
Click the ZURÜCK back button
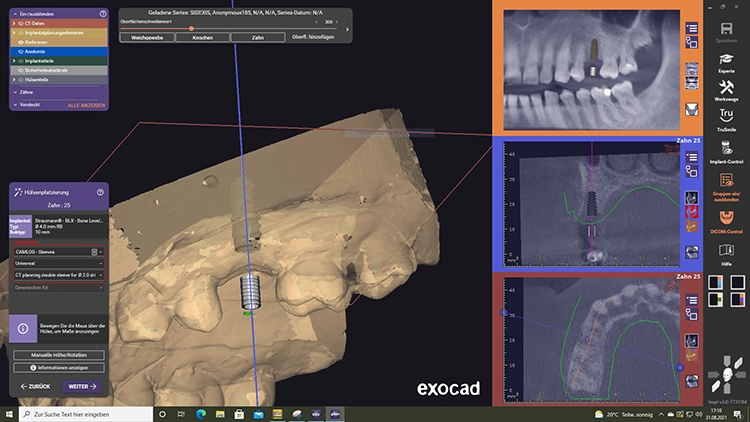[x=35, y=386]
